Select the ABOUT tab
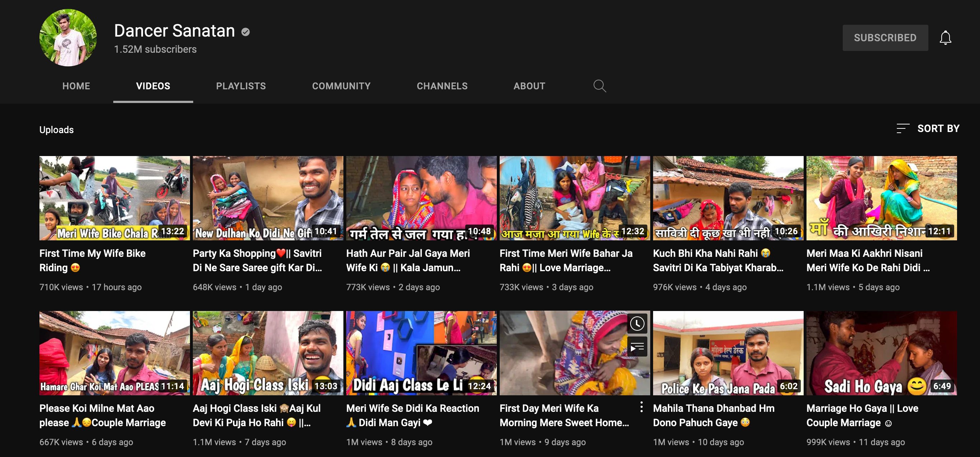 529,86
